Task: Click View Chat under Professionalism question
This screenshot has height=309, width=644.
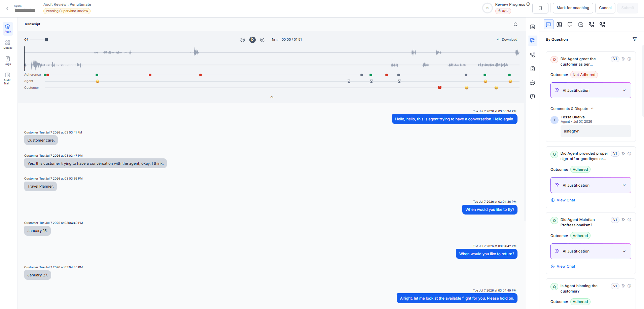Action: click(x=563, y=266)
